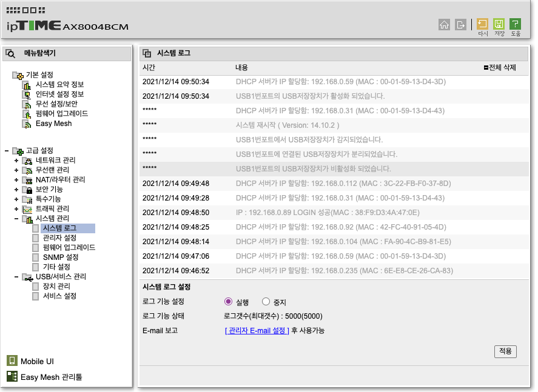Open the 도움 help icon
This screenshot has width=538, height=392.
pyautogui.click(x=515, y=24)
